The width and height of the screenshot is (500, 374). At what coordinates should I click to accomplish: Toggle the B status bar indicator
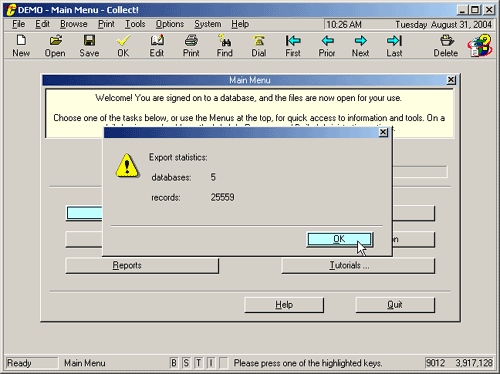click(174, 363)
